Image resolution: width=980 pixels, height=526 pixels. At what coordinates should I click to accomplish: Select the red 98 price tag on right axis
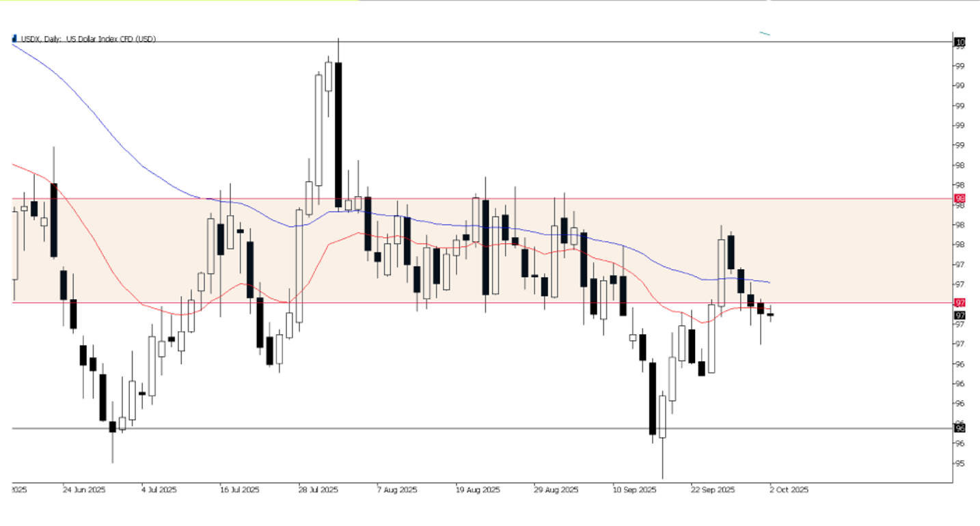pyautogui.click(x=961, y=197)
